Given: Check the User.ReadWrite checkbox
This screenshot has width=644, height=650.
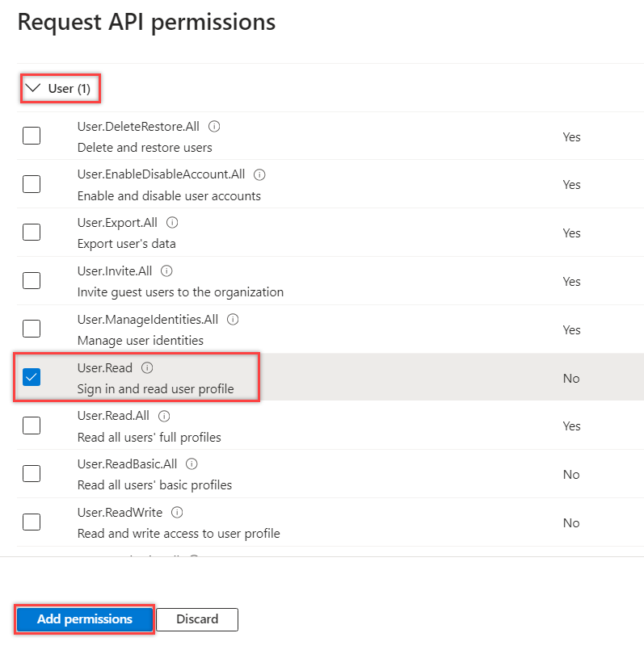Looking at the screenshot, I should click(x=32, y=522).
